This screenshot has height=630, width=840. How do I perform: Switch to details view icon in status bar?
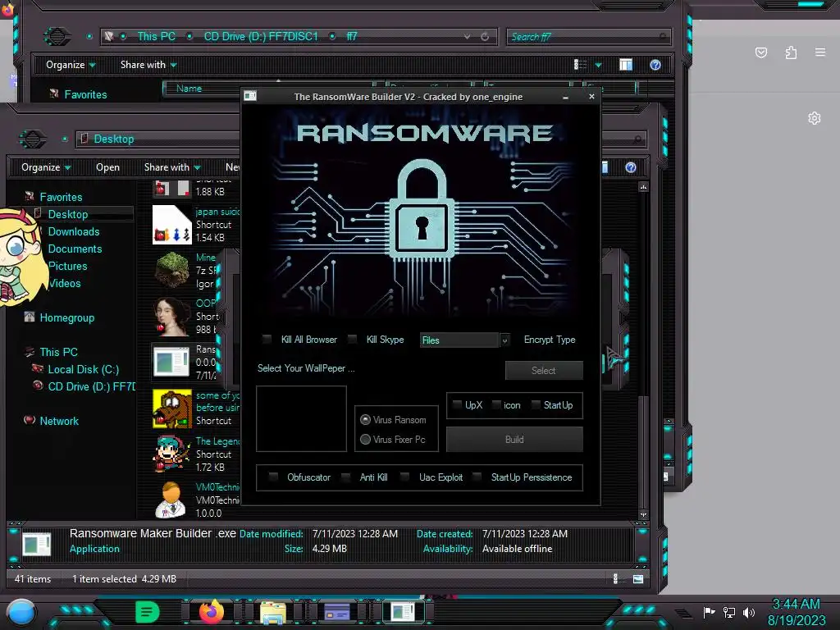tap(615, 578)
